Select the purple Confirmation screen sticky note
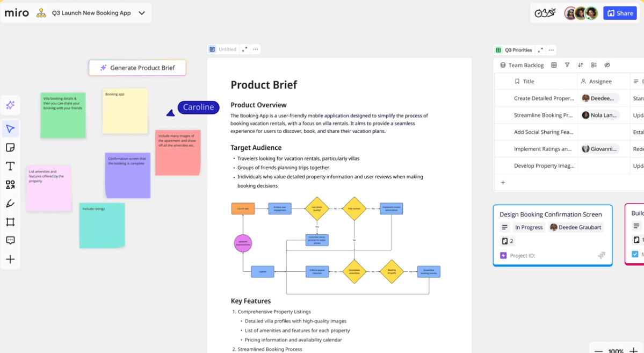The width and height of the screenshot is (644, 353). (x=128, y=176)
